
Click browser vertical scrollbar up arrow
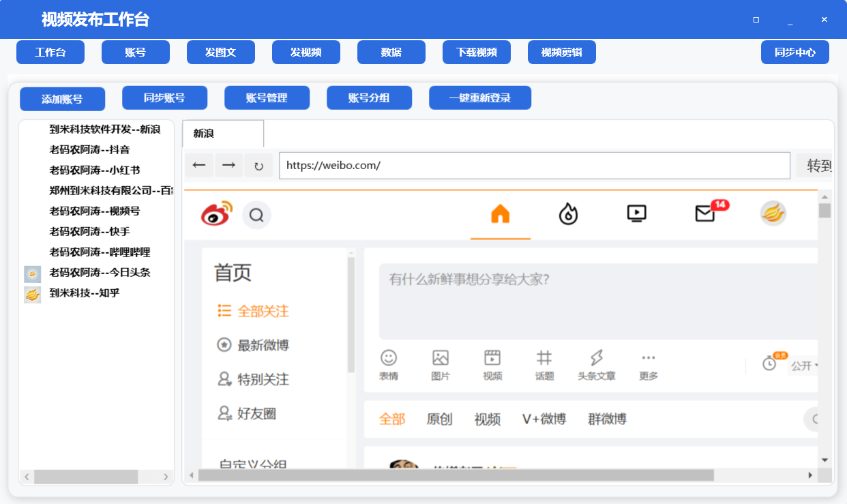click(824, 196)
